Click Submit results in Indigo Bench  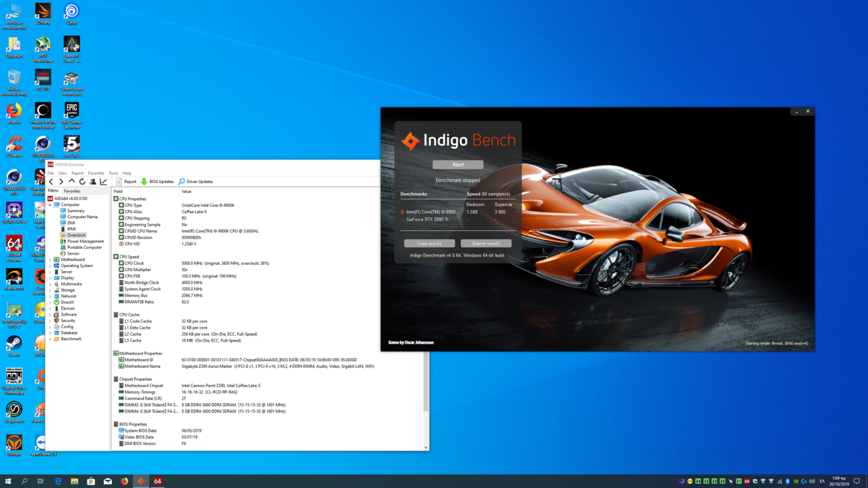pos(486,243)
